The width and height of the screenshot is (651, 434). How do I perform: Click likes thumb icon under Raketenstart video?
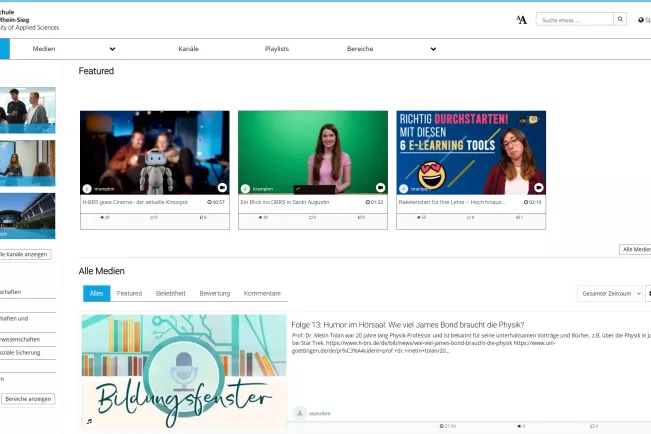[518, 217]
